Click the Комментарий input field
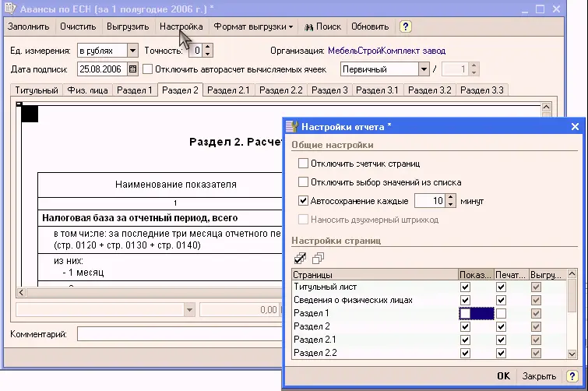 [179, 333]
